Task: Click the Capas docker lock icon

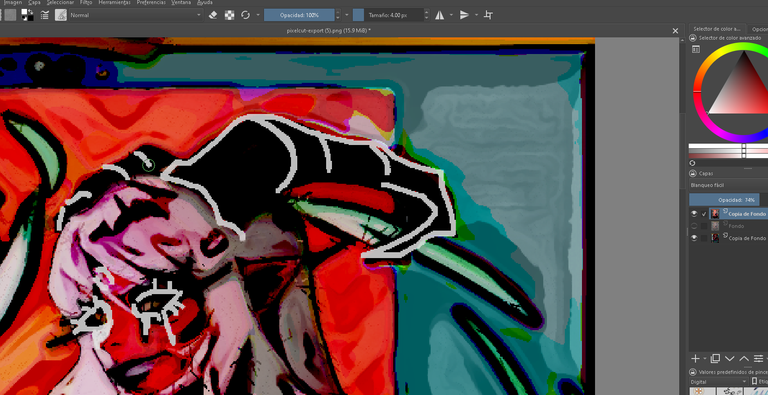Action: [693, 173]
